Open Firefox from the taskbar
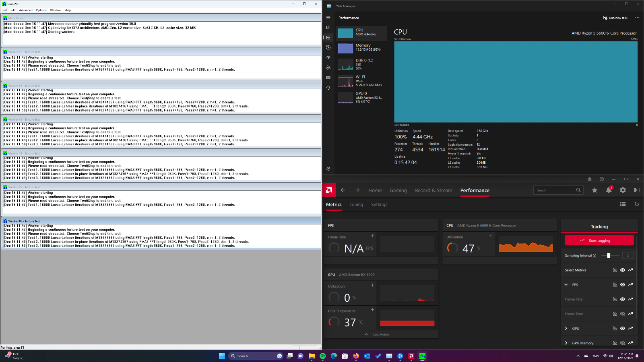Image resolution: width=644 pixels, height=362 pixels. (356, 356)
